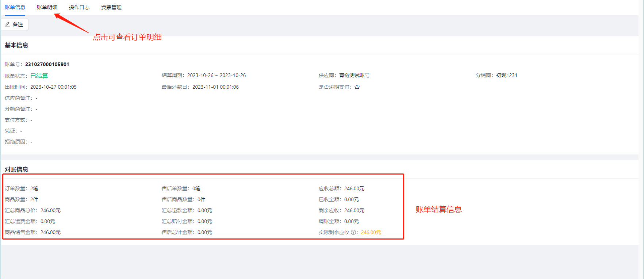Open the 账单明细 tab
This screenshot has height=279, width=644.
[47, 7]
